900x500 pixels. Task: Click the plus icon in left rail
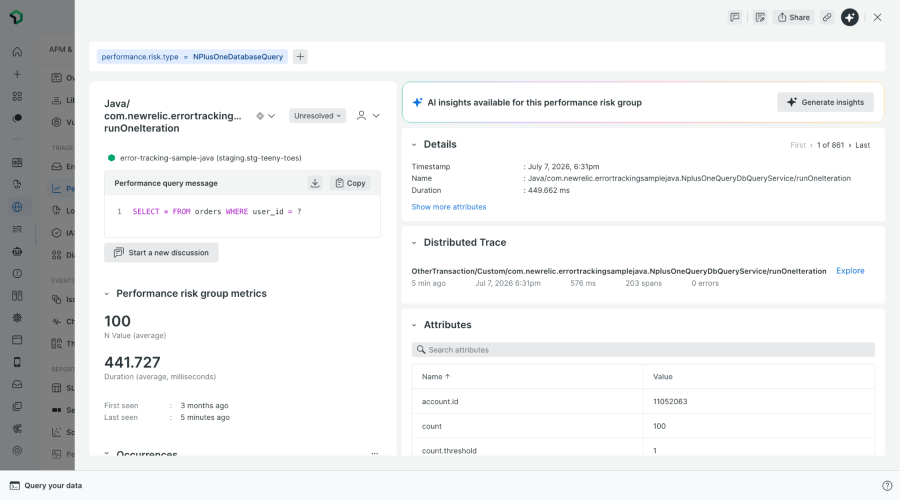[17, 74]
